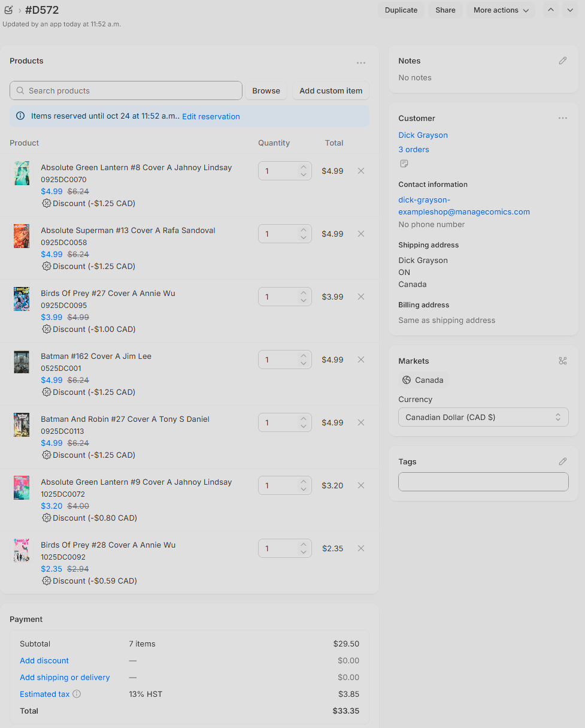The height and width of the screenshot is (728, 585).
Task: Click the Share button
Action: coord(445,10)
